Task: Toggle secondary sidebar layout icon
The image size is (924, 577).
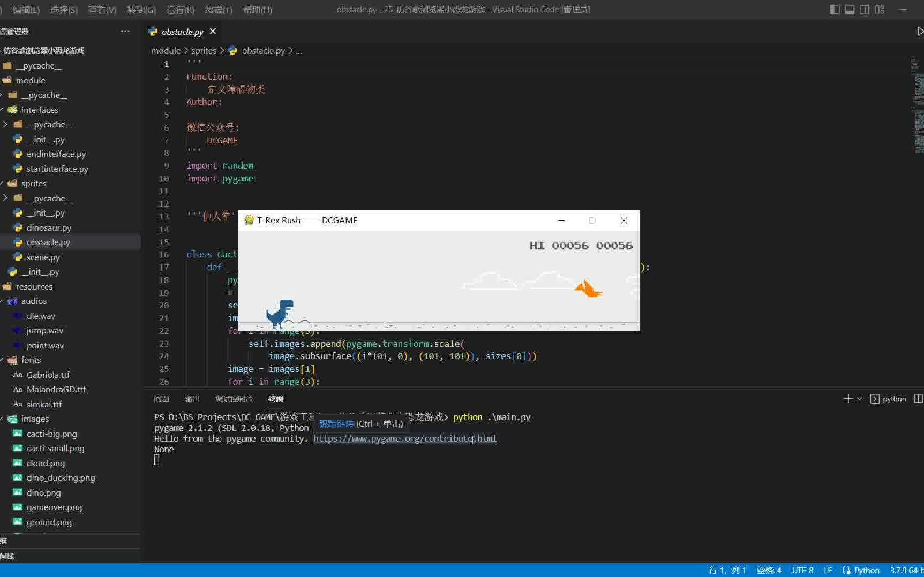Action: coord(865,10)
